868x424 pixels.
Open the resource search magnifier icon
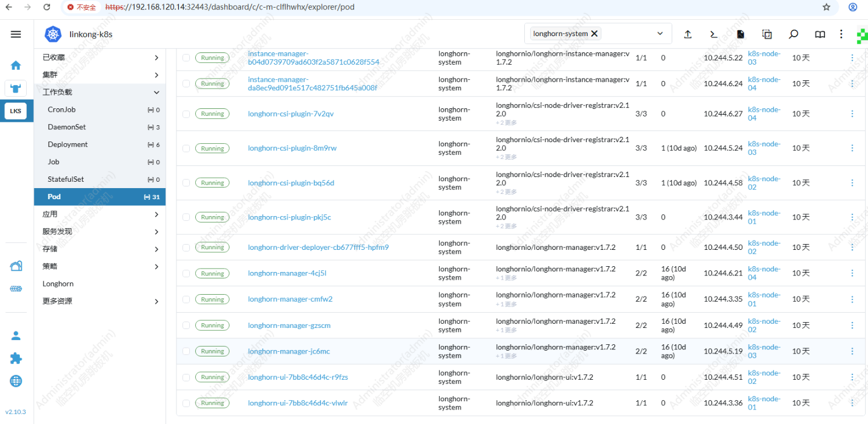(x=793, y=34)
